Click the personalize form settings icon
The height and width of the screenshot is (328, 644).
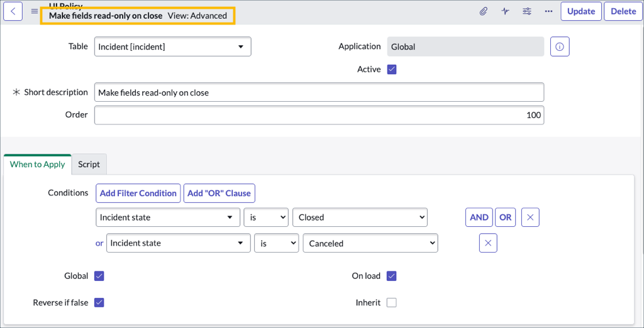[x=527, y=11]
